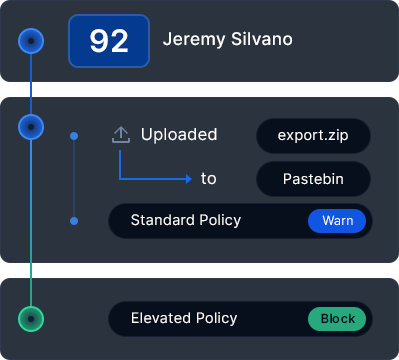Image resolution: width=399 pixels, height=360 pixels.
Task: Select the Elevated Policy row
Action: click(x=240, y=319)
